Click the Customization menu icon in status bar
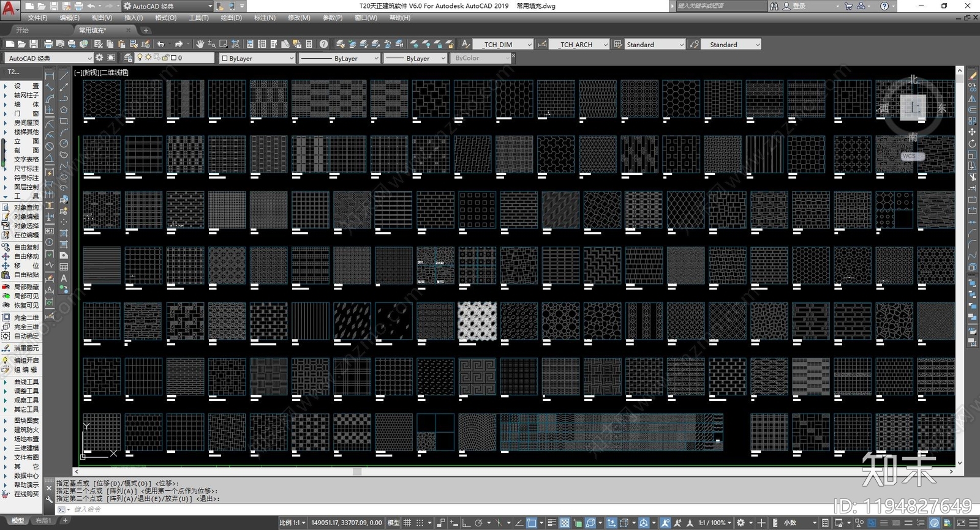980x530 pixels. [973, 523]
